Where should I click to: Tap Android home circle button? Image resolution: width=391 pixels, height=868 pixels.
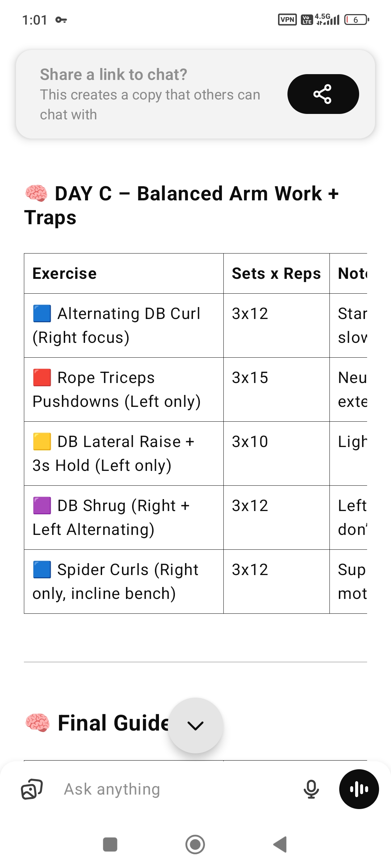195,844
